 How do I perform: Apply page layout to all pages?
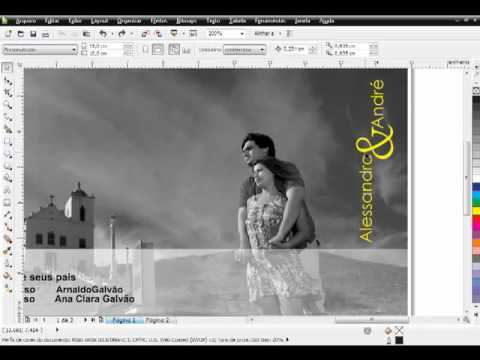coord(174,50)
